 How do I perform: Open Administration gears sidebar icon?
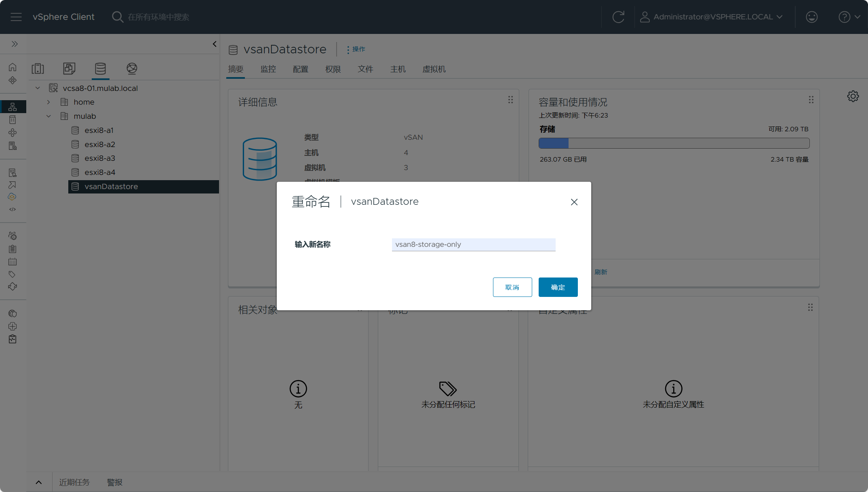[13, 235]
